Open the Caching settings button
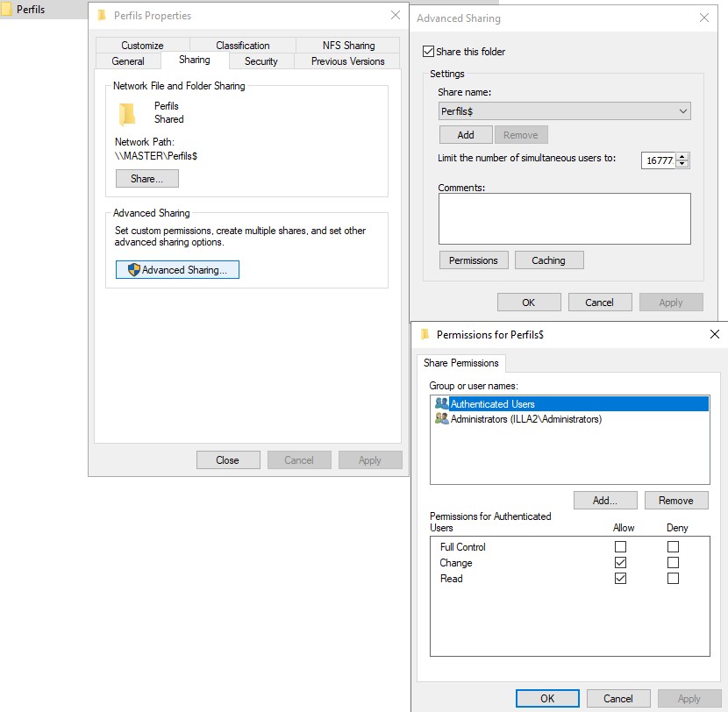Viewport: 728px width, 712px height. coord(548,260)
